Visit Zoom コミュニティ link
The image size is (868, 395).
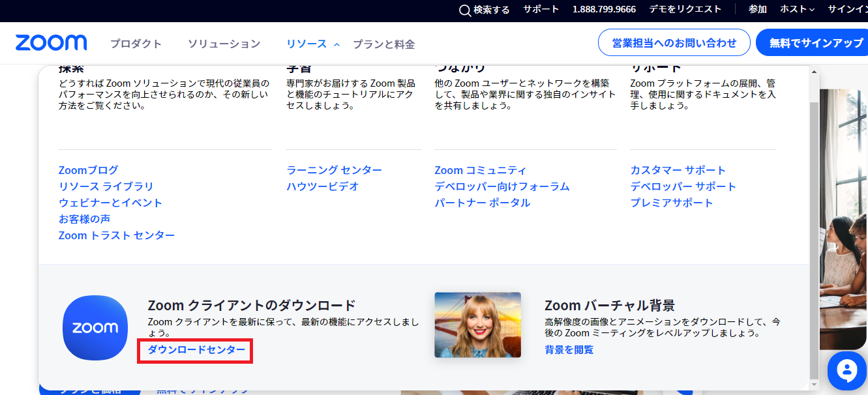(480, 170)
